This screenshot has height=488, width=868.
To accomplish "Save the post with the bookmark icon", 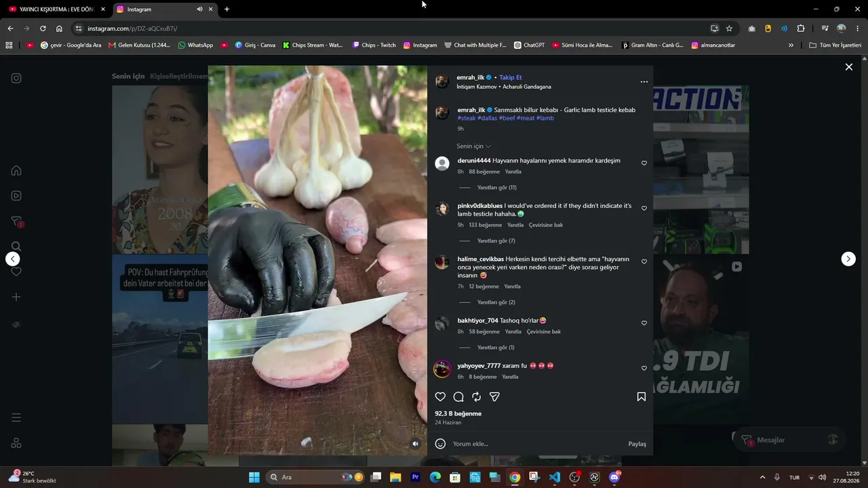I will tap(642, 397).
